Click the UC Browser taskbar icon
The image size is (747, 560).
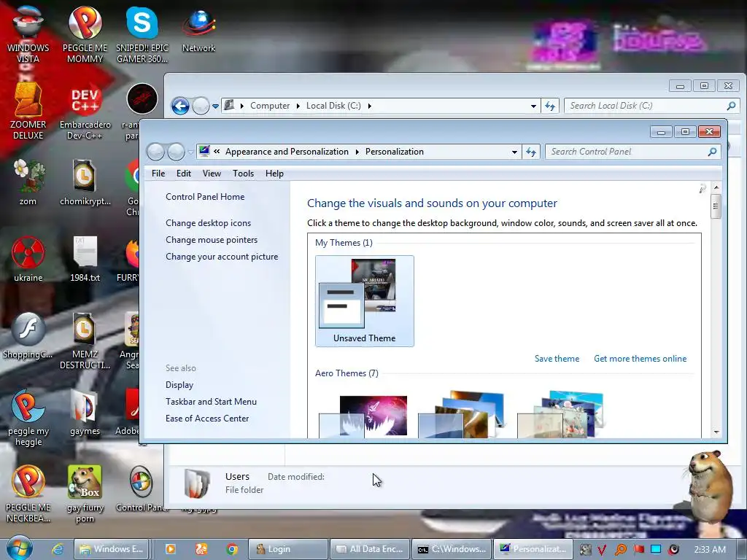coord(201,549)
